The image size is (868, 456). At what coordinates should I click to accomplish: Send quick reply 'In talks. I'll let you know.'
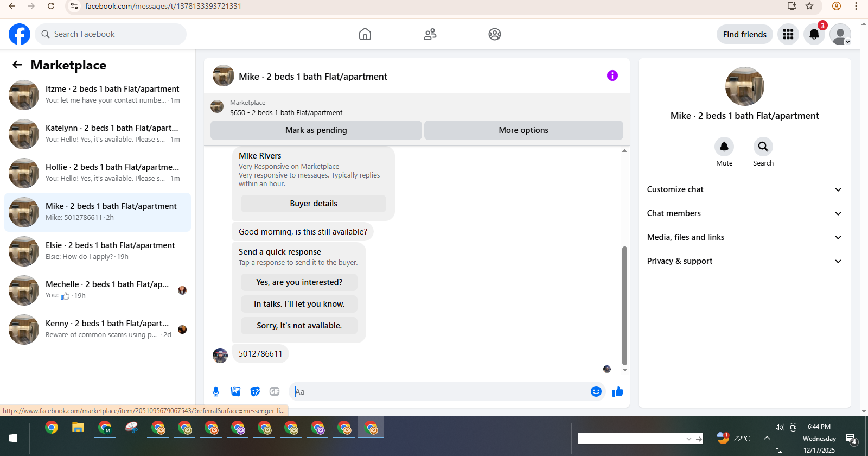click(299, 304)
